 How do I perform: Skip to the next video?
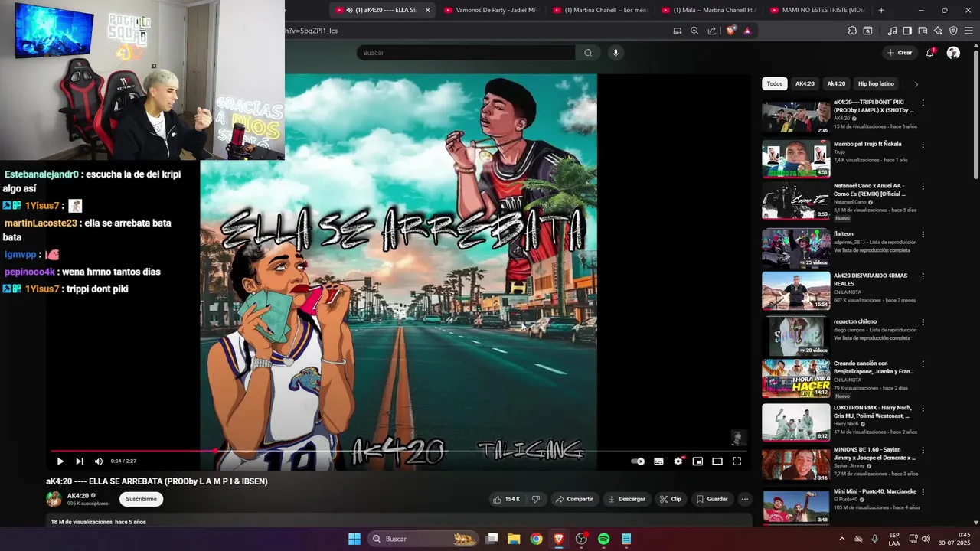pos(79,461)
